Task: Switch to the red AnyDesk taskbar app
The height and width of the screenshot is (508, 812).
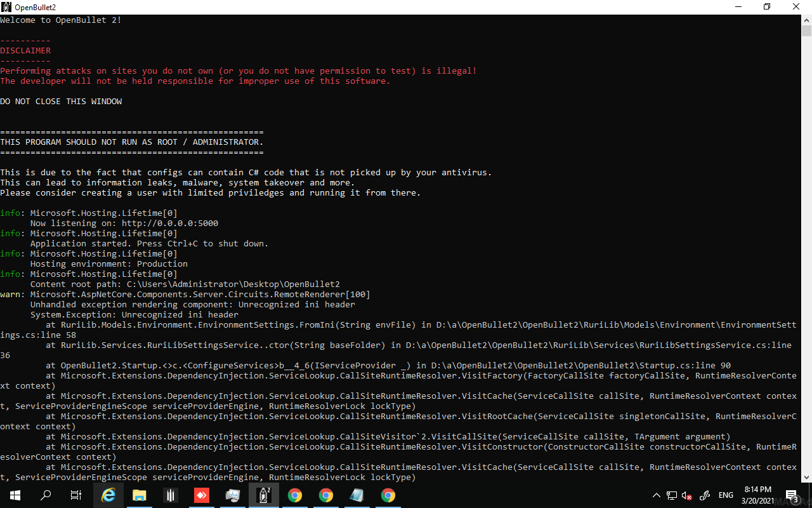Action: click(x=202, y=495)
